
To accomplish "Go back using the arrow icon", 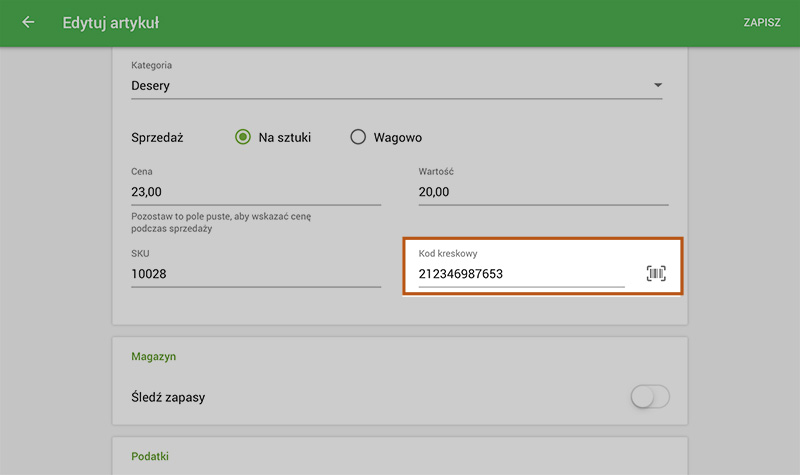I will 28,22.
